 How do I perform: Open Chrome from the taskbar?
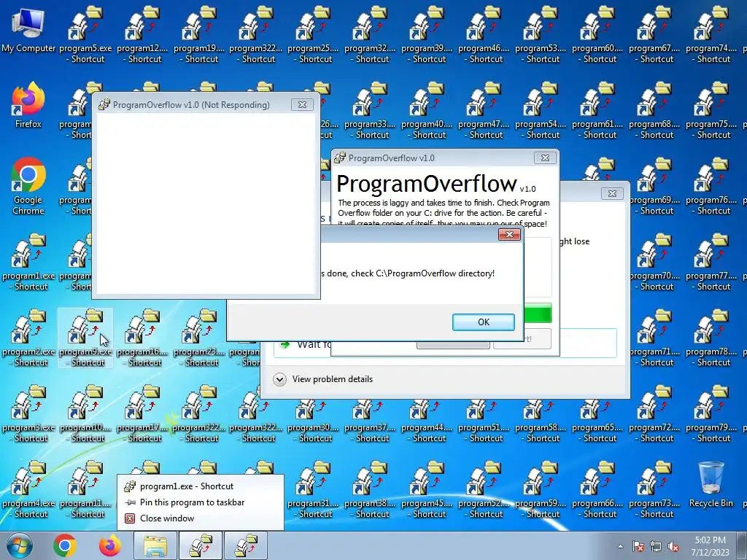65,545
